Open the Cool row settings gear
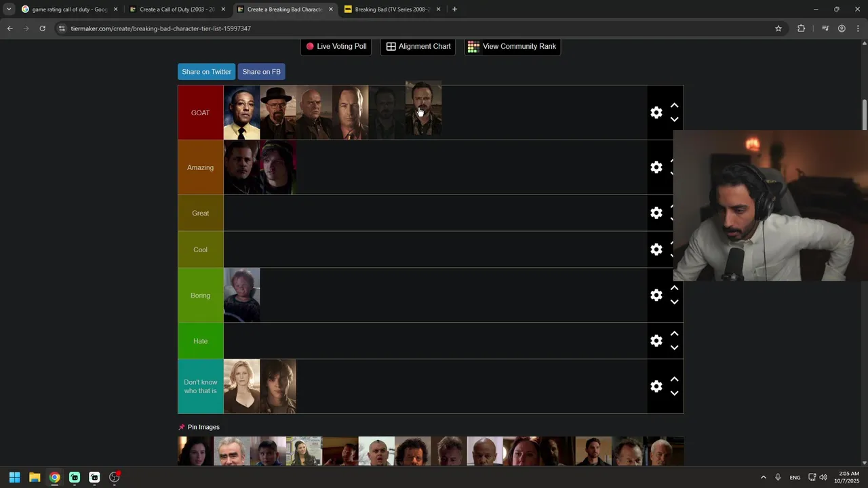The width and height of the screenshot is (868, 488). click(x=656, y=249)
